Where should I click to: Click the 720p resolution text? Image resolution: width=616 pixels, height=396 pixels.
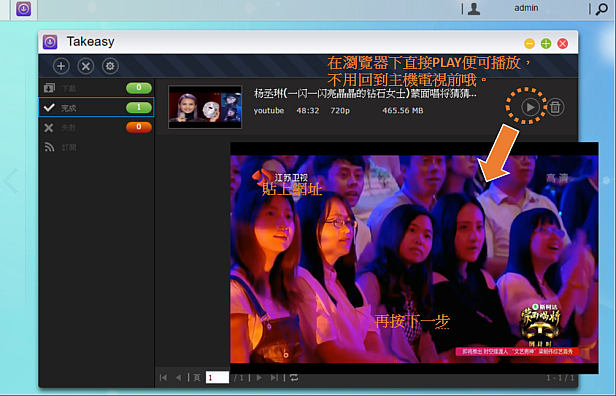click(x=340, y=111)
